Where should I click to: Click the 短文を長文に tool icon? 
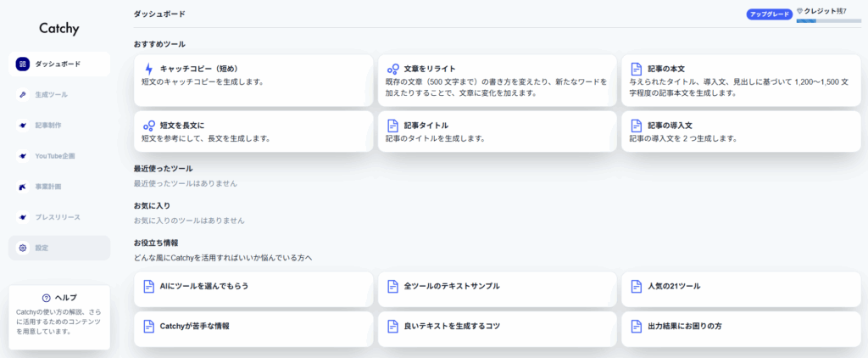(x=149, y=126)
